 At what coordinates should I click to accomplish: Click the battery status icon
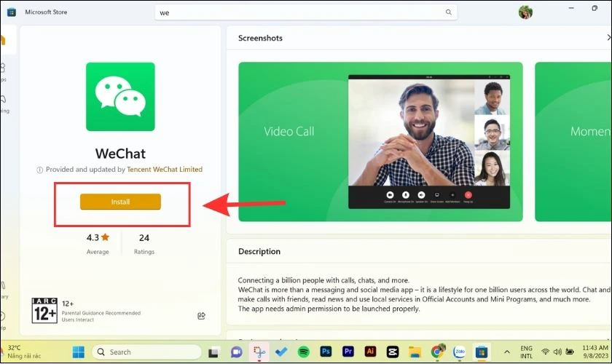pos(570,352)
